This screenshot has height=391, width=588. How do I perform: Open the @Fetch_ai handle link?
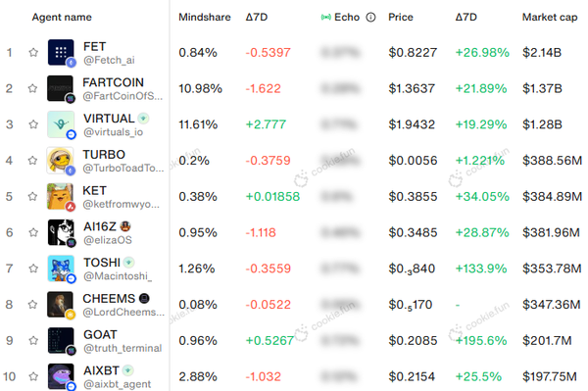(109, 60)
